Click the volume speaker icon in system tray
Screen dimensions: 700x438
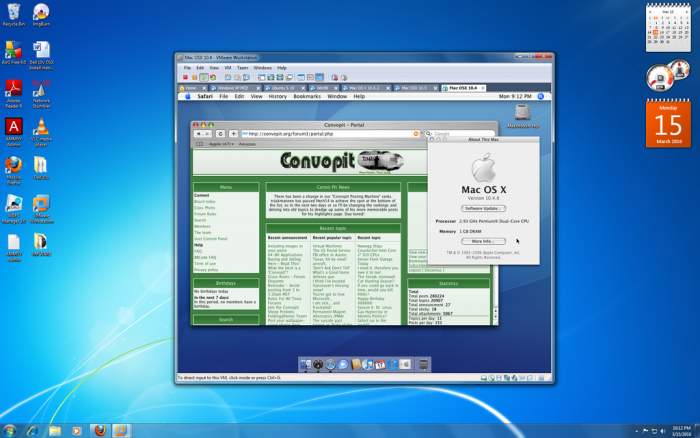(x=662, y=431)
